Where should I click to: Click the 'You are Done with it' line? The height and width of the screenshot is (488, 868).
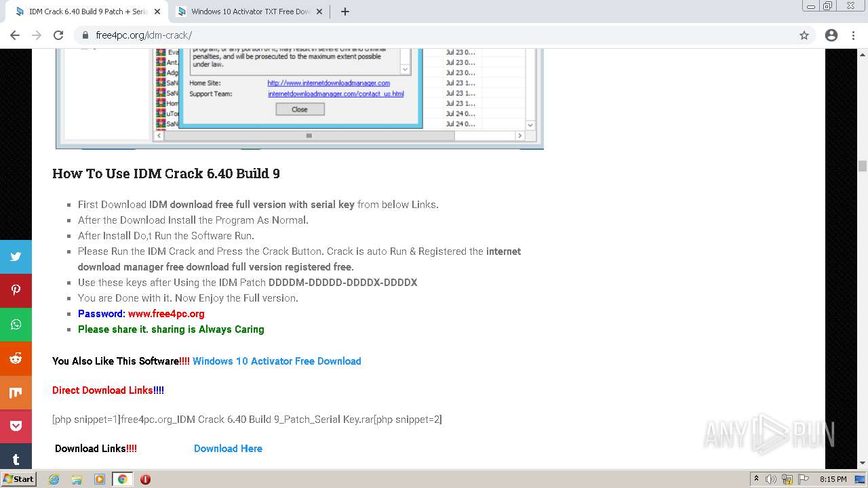188,298
